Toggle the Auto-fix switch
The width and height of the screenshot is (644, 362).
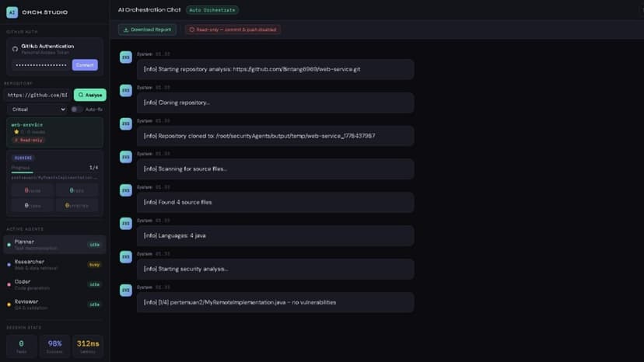[x=76, y=110]
